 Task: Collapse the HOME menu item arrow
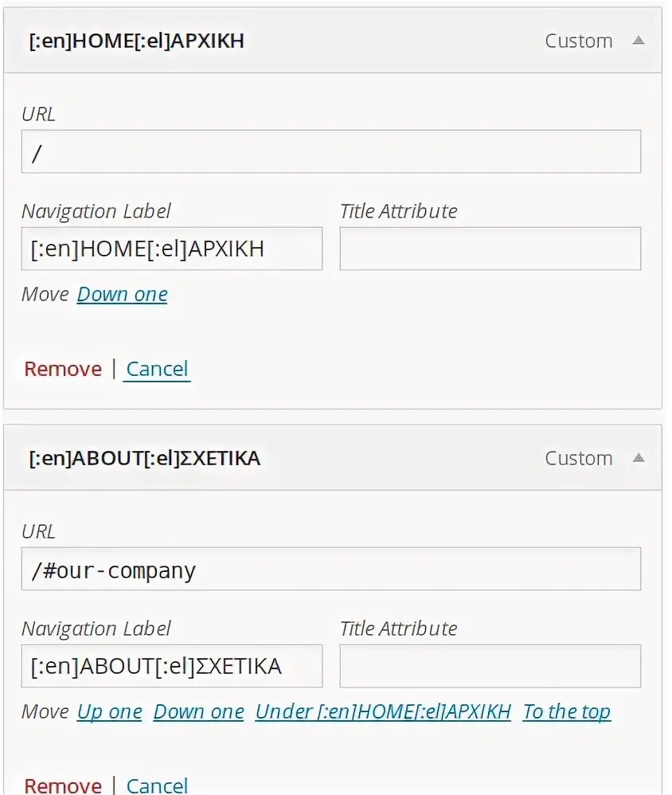638,41
